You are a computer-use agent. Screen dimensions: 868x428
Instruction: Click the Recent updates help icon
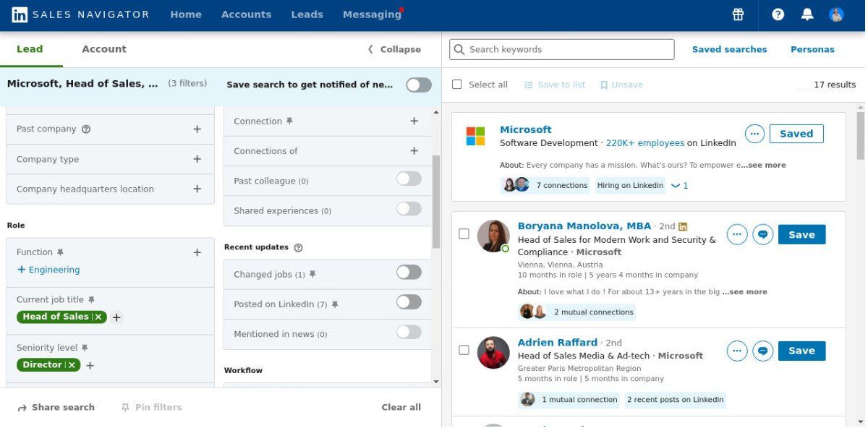coord(298,247)
